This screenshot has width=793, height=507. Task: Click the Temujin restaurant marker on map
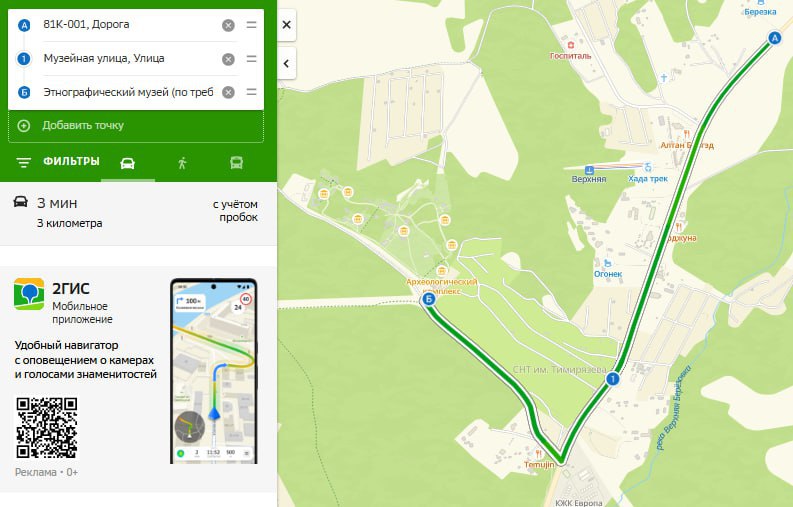pyautogui.click(x=539, y=453)
